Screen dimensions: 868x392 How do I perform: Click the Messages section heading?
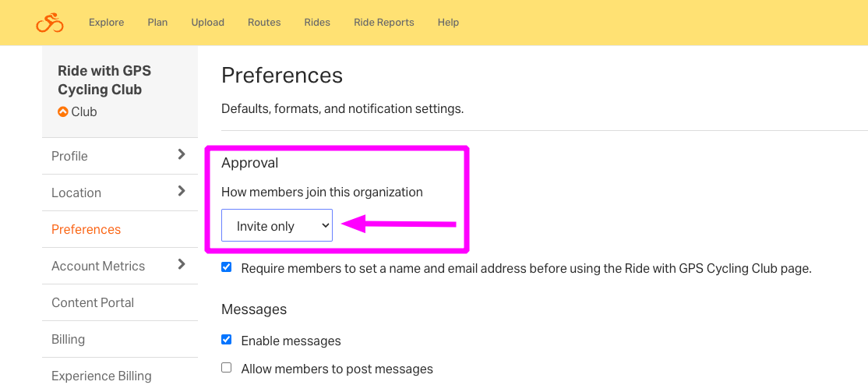pos(254,309)
